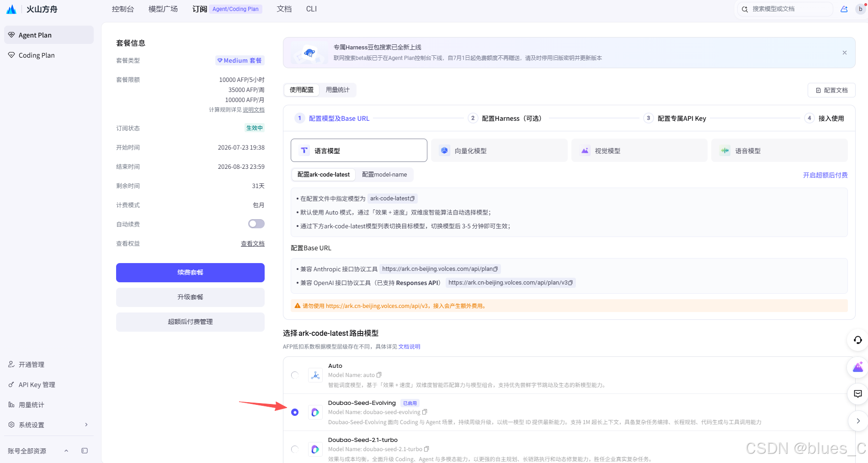
Task: Click the Auto model icon
Action: pyautogui.click(x=315, y=376)
